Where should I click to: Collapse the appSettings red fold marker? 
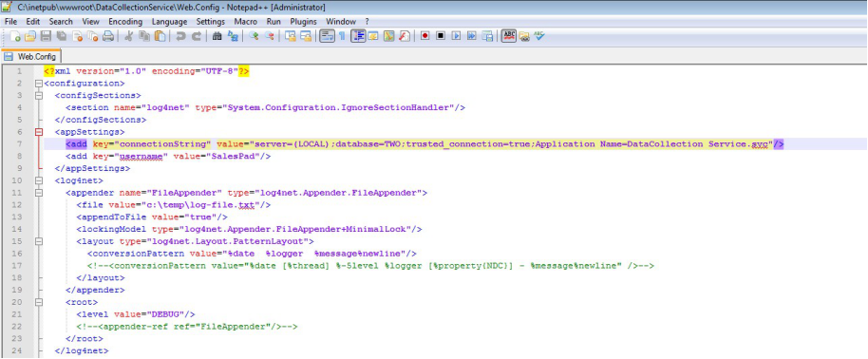[x=38, y=132]
